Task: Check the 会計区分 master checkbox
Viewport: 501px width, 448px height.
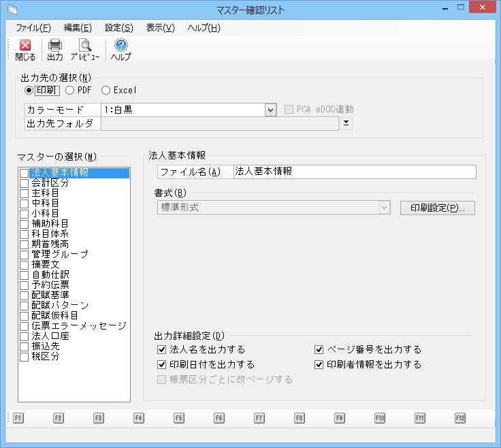Action: tap(25, 183)
